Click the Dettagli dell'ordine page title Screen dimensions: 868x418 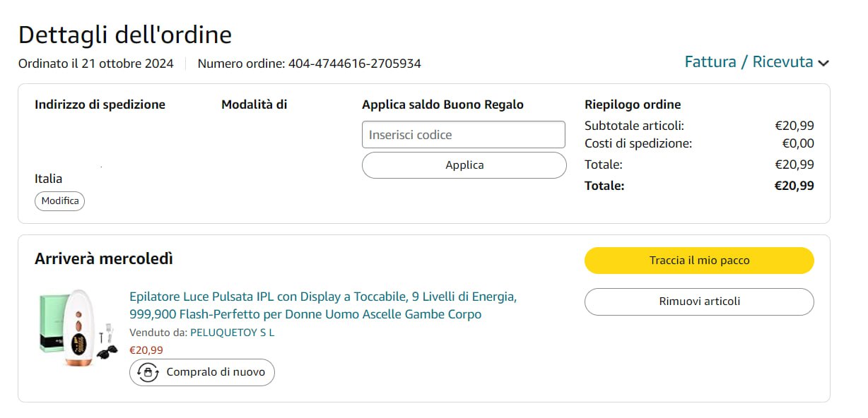coord(125,35)
